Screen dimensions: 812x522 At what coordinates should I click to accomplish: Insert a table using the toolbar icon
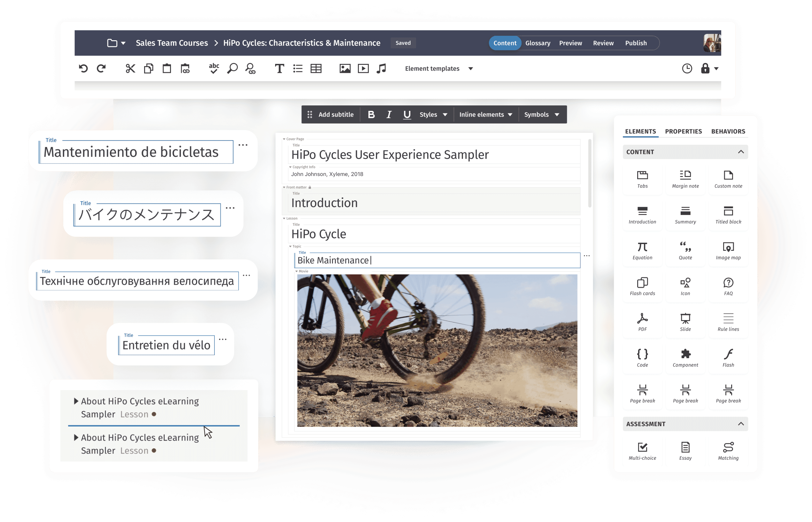coord(316,68)
